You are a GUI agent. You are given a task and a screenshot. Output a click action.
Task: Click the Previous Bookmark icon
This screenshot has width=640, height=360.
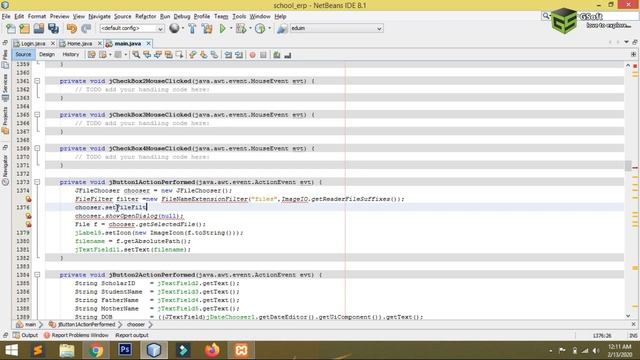pos(193,55)
